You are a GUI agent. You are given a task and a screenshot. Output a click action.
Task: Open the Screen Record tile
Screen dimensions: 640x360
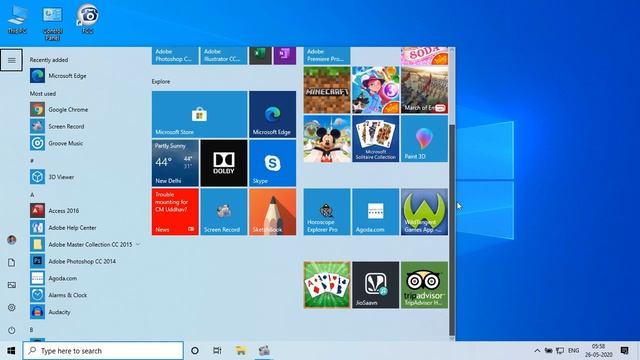(x=224, y=212)
